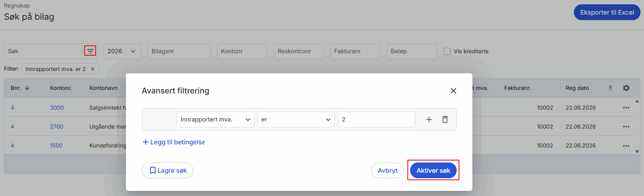Click 22.06.2026 in the 3000 row
This screenshot has width=644, height=196.
point(581,108)
